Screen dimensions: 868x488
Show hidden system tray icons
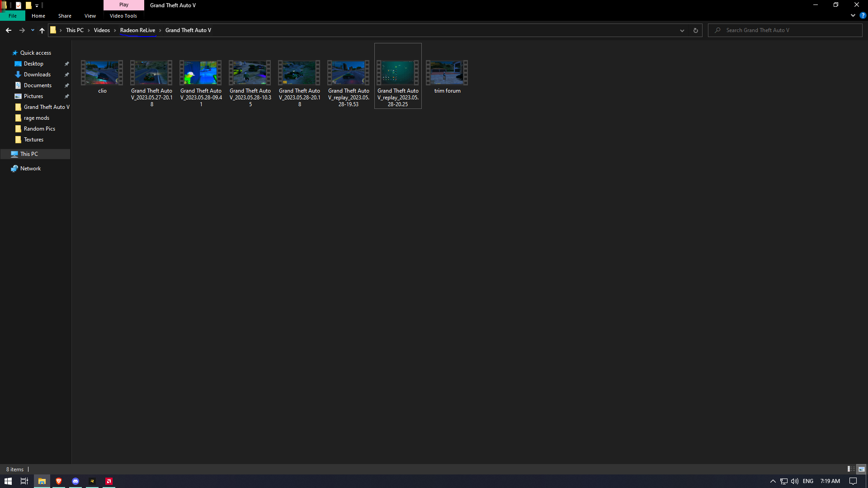773,481
